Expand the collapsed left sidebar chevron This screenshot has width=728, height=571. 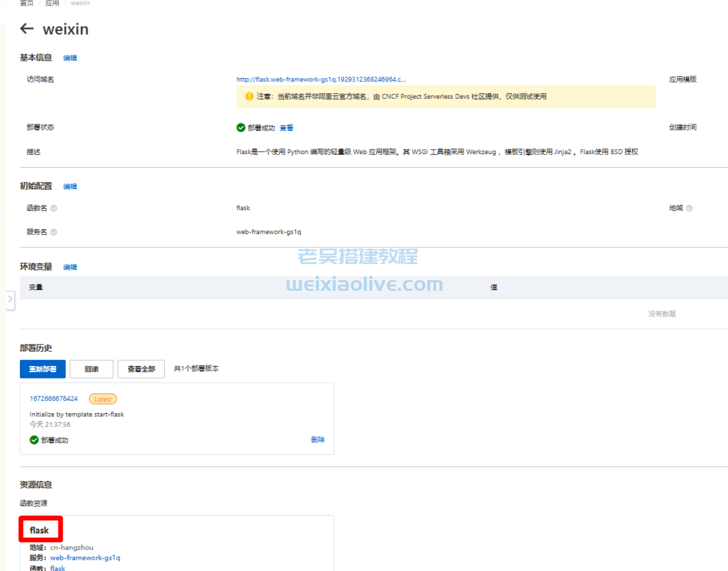point(10,299)
